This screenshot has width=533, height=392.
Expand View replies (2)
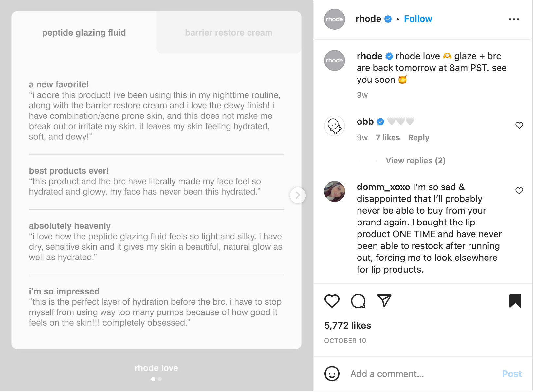click(415, 161)
